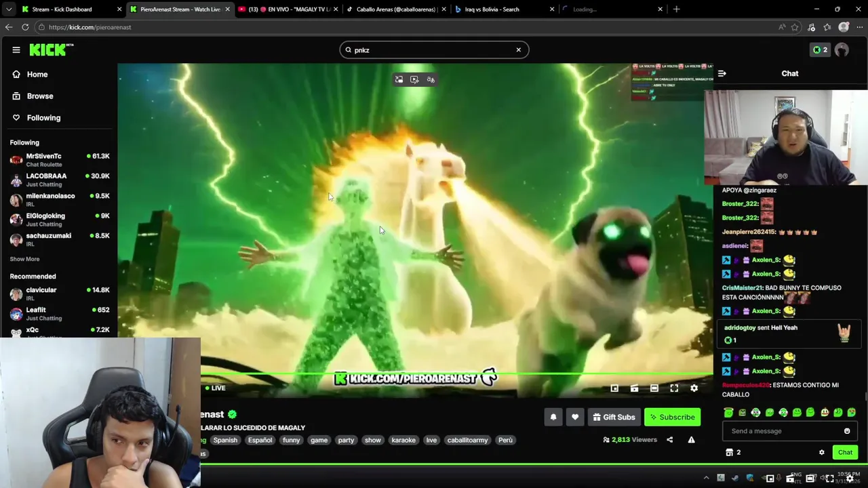This screenshot has height=488, width=868.
Task: Toggle fullscreen in the video player
Action: (x=674, y=388)
